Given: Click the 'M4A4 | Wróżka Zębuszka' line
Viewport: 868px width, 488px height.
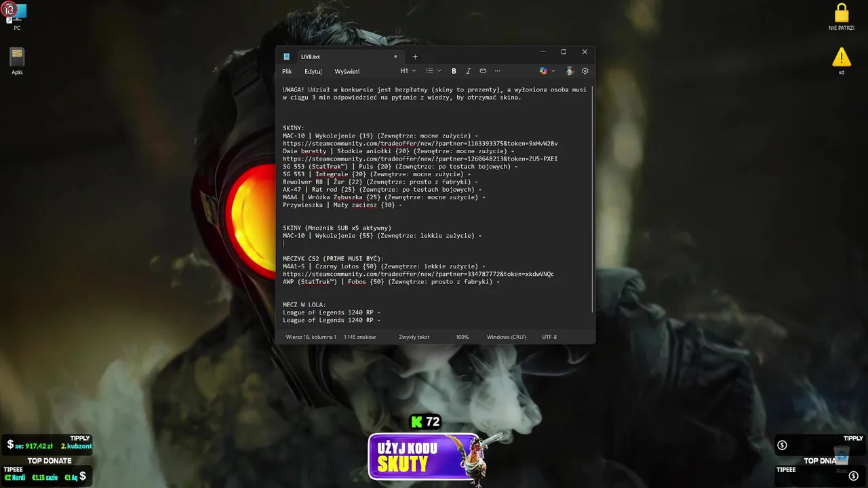Looking at the screenshot, I should pos(384,197).
